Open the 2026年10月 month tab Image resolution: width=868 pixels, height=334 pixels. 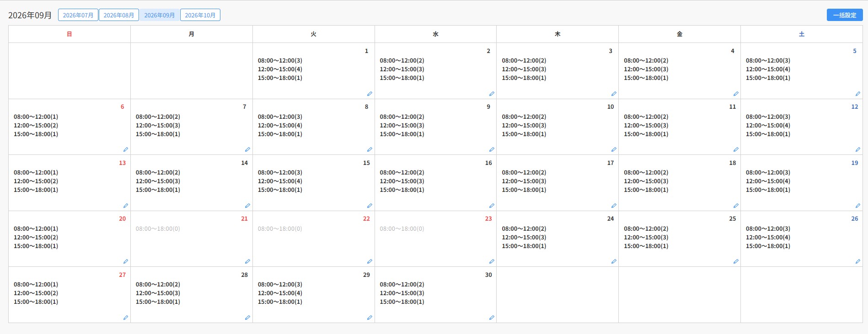(200, 15)
